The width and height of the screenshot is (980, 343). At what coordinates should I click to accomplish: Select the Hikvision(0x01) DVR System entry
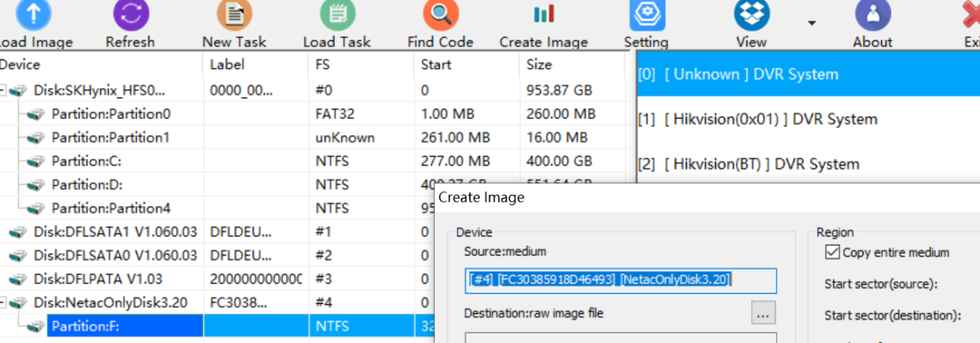[770, 119]
